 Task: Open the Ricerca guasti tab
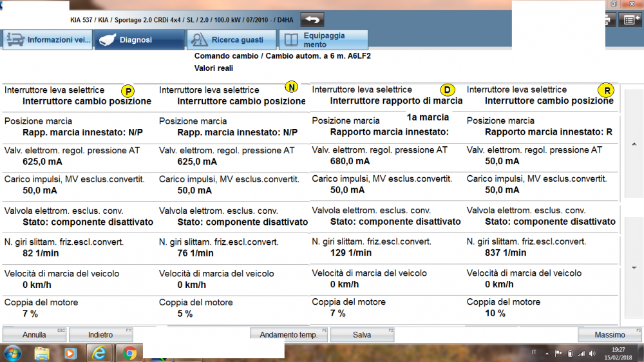232,40
